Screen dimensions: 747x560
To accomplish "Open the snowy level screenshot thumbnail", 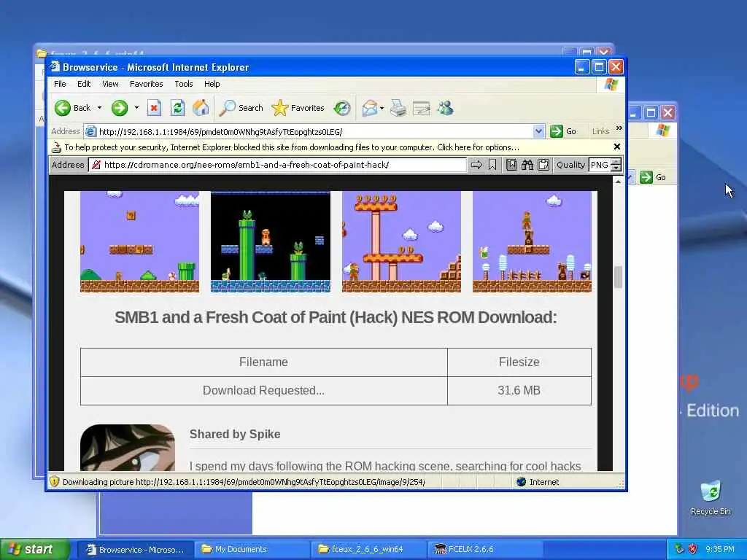I will (x=532, y=241).
